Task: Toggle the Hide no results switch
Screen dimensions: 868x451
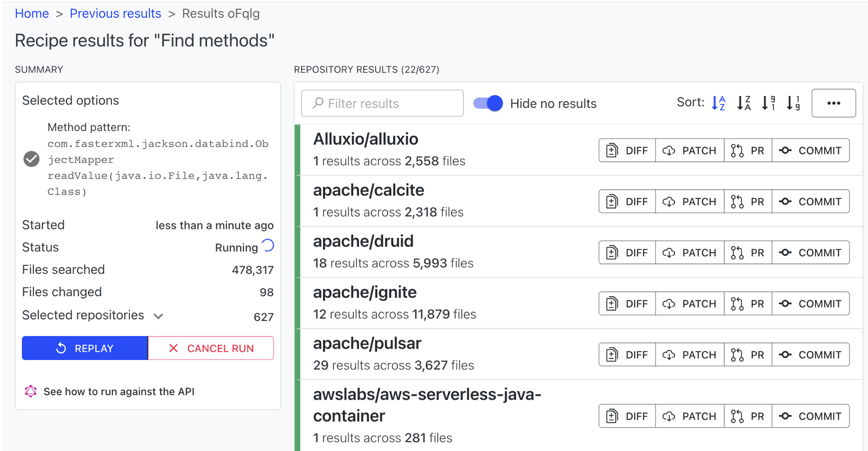Action: pyautogui.click(x=488, y=104)
